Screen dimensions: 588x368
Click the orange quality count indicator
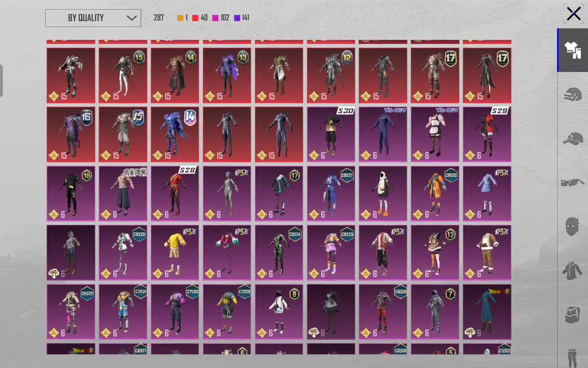click(x=183, y=18)
